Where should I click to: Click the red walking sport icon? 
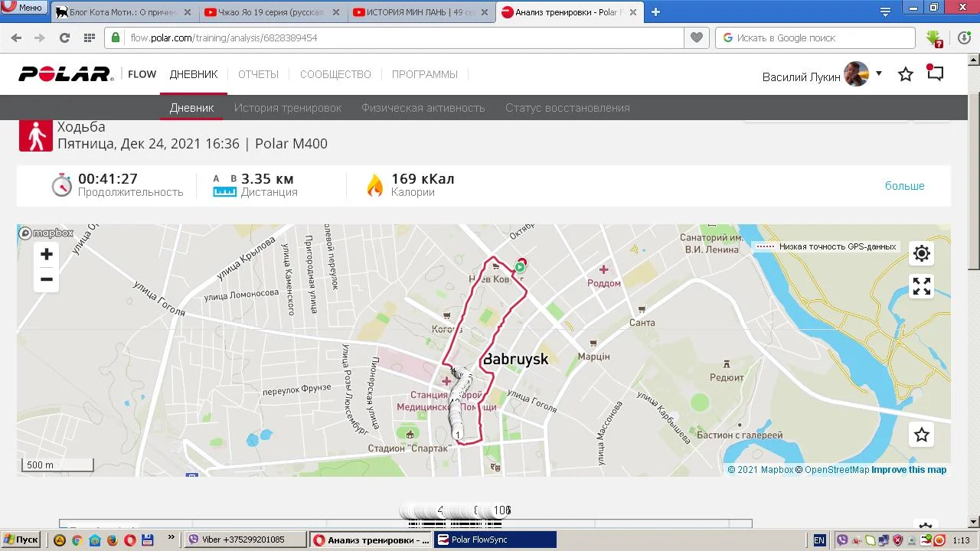[x=36, y=135]
